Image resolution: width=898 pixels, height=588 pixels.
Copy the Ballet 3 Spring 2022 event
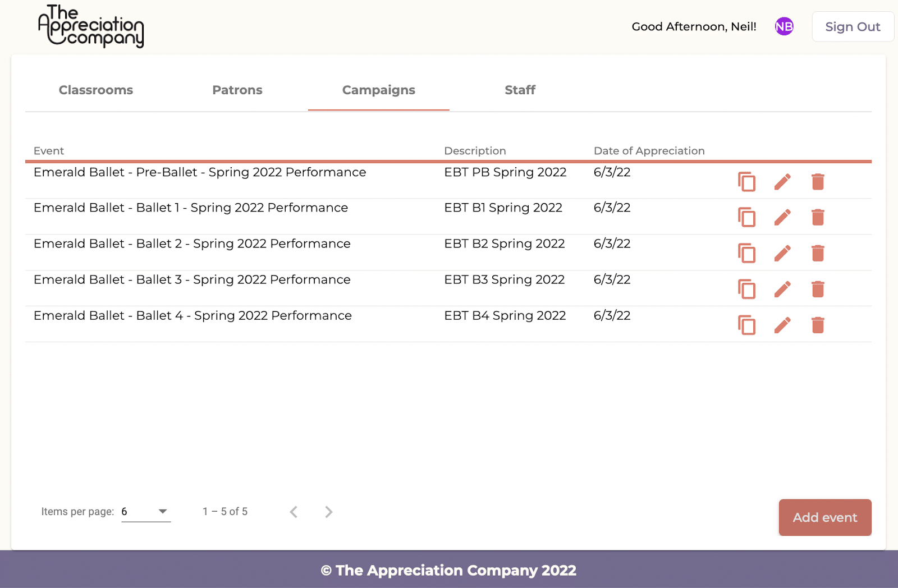[746, 289]
